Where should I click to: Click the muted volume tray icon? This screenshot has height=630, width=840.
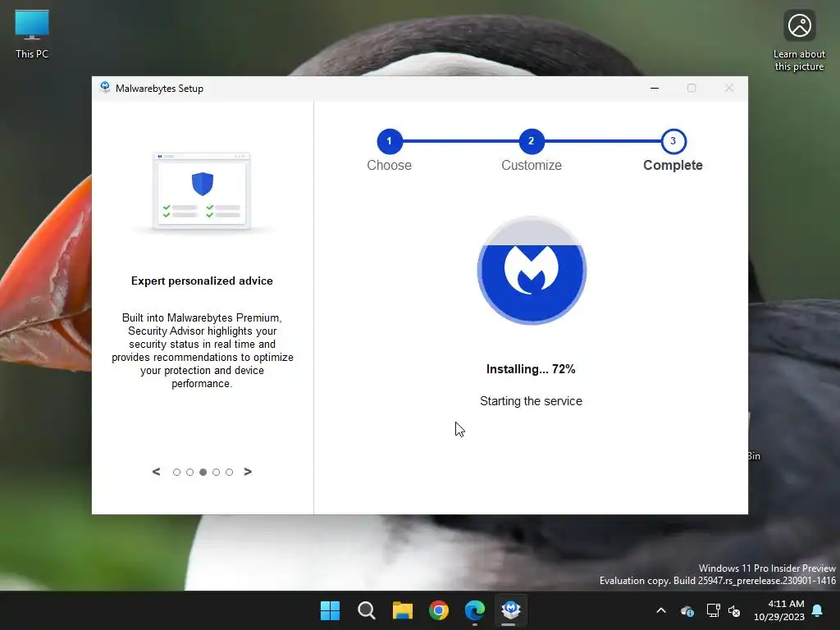pos(734,610)
